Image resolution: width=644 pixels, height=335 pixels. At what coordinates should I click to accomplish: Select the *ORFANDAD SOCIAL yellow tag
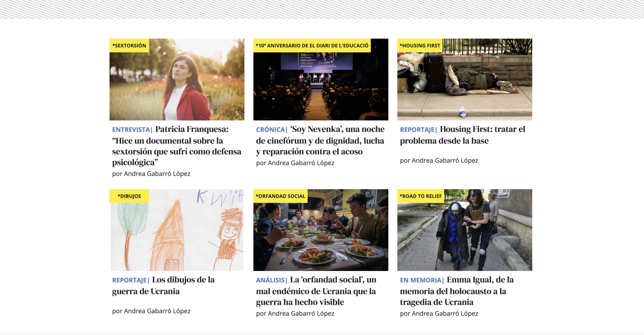(280, 196)
